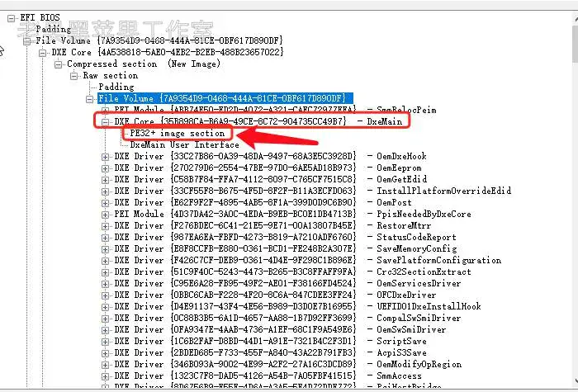
Task: Select DXE Driver SavePlatformConfiguration row
Action: pyautogui.click(x=308, y=260)
